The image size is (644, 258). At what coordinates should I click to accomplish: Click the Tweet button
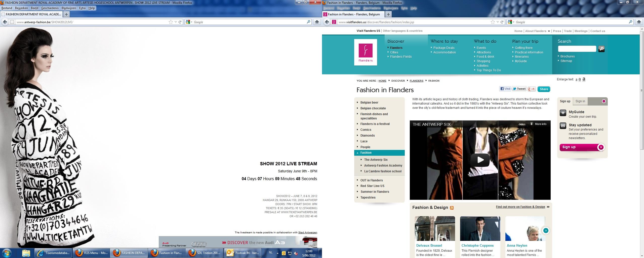click(519, 89)
